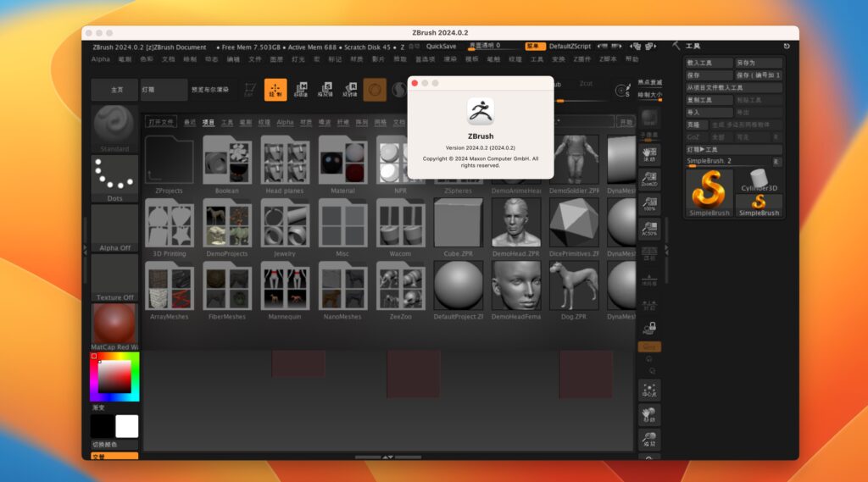Select the white color swatch
Image resolution: width=868 pixels, height=482 pixels.
click(127, 427)
